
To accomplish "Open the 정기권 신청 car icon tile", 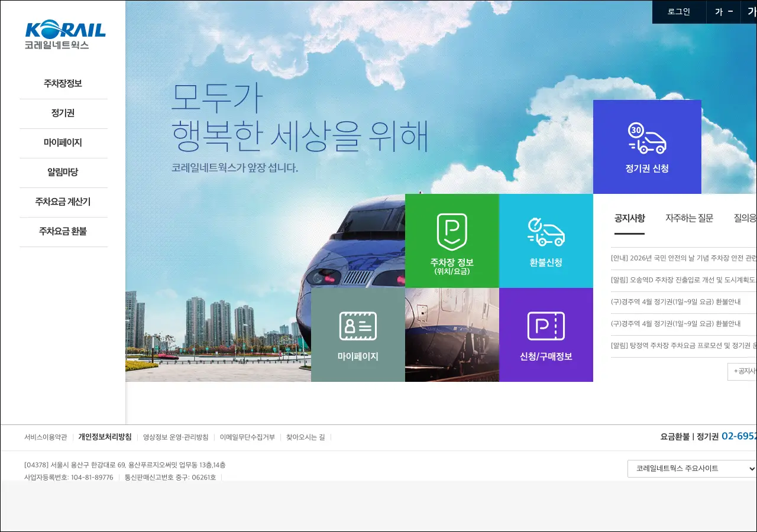I will pyautogui.click(x=647, y=147).
